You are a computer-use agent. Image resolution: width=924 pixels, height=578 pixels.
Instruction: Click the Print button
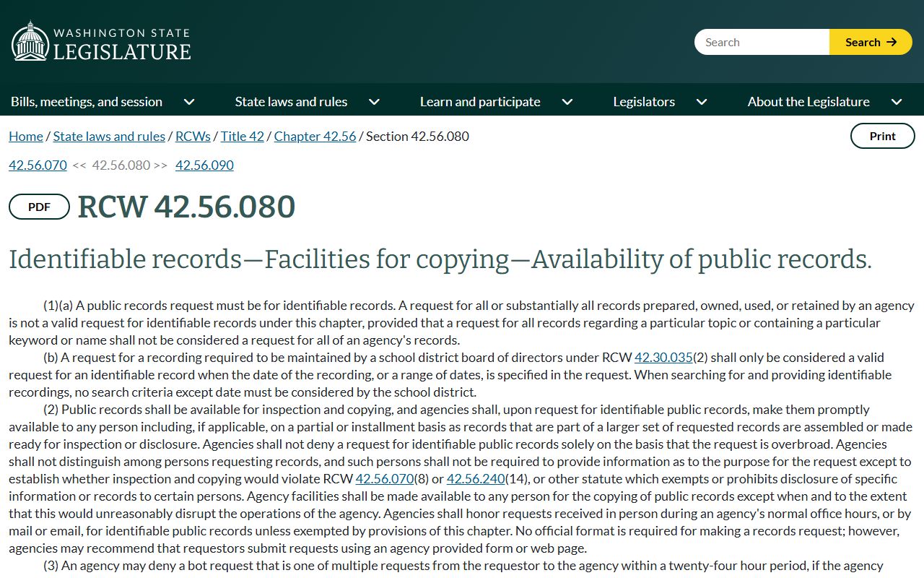(x=882, y=136)
